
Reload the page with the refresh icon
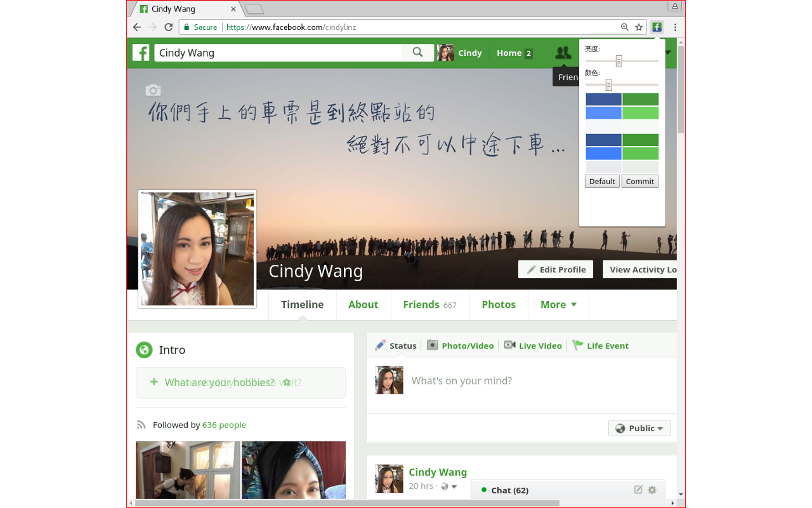[169, 27]
